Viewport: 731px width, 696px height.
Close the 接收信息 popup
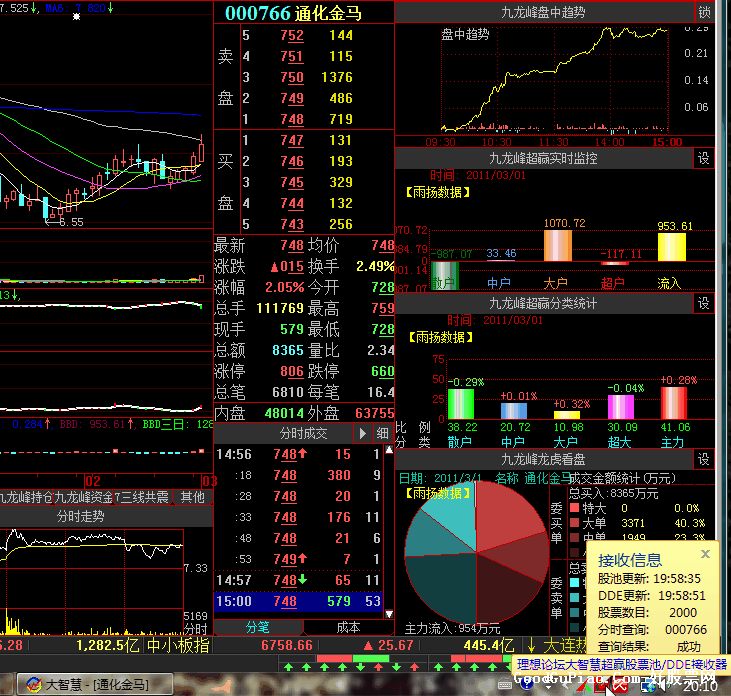[705, 553]
